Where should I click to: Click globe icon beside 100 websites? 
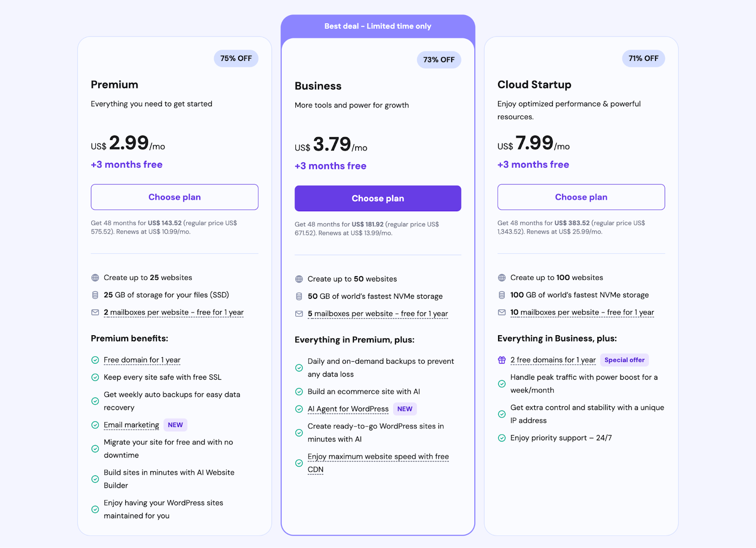[x=502, y=278]
